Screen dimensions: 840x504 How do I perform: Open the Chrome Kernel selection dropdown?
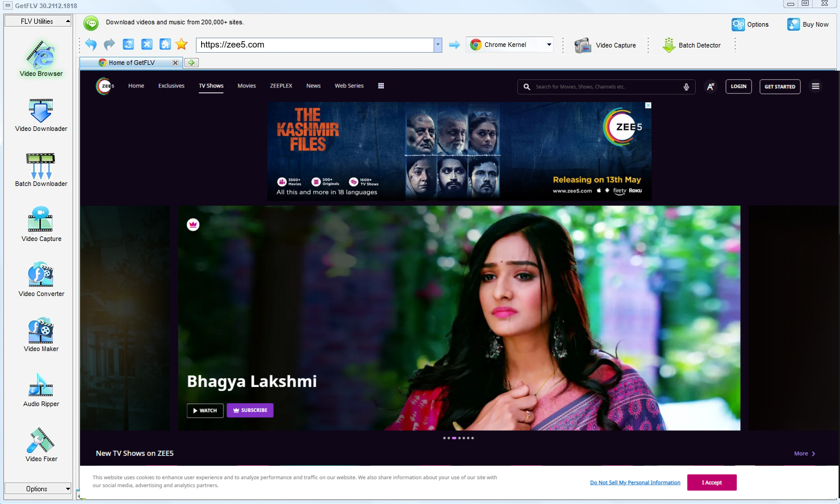coord(549,45)
